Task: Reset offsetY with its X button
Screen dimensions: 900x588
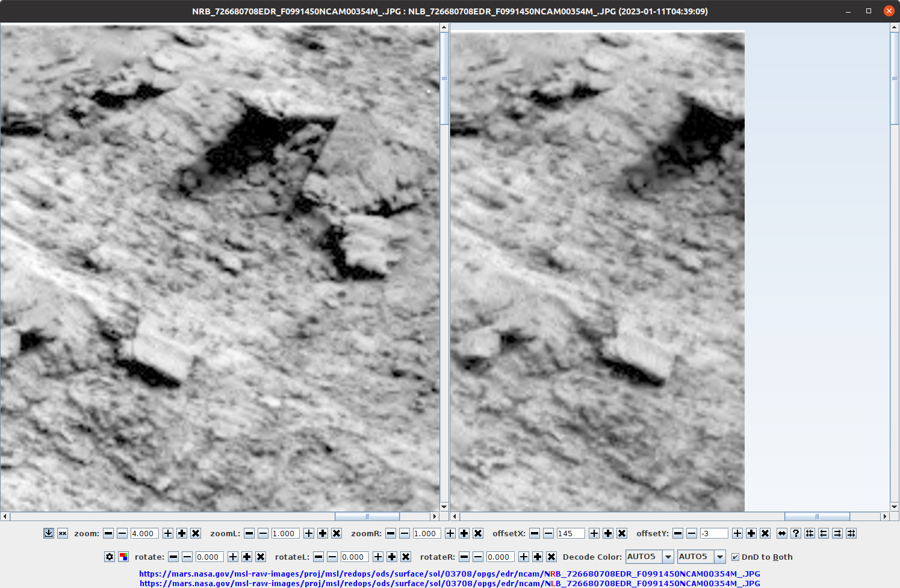Action: (765, 533)
